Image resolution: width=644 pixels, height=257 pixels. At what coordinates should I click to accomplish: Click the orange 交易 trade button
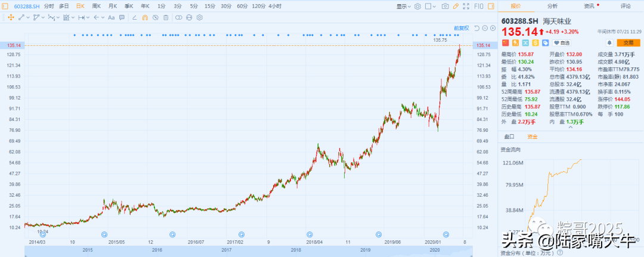tap(628, 43)
